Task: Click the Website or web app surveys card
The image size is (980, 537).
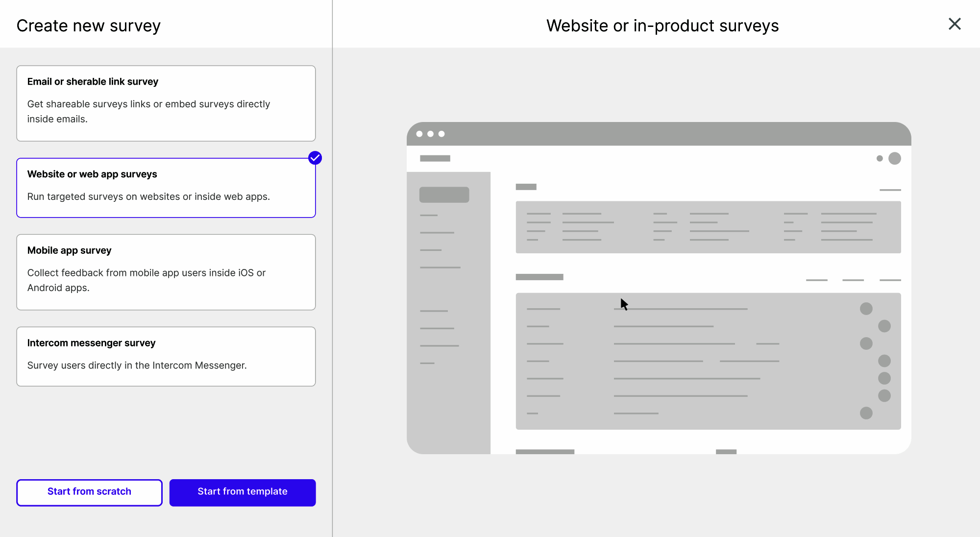Action: pos(166,188)
